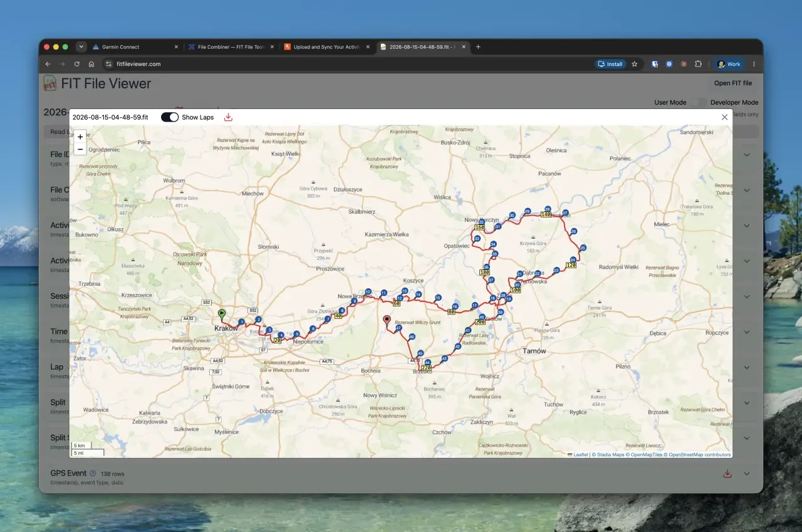
Task: Zoom out on the map
Action: point(80,149)
